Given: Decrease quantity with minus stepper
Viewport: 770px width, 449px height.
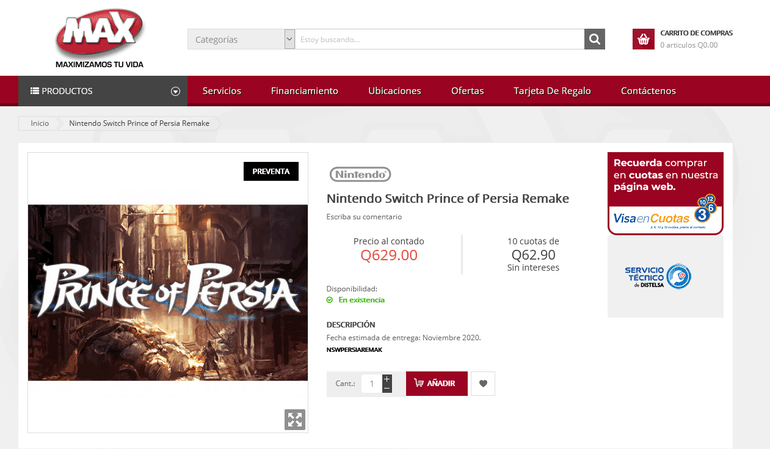Looking at the screenshot, I should click(x=387, y=389).
